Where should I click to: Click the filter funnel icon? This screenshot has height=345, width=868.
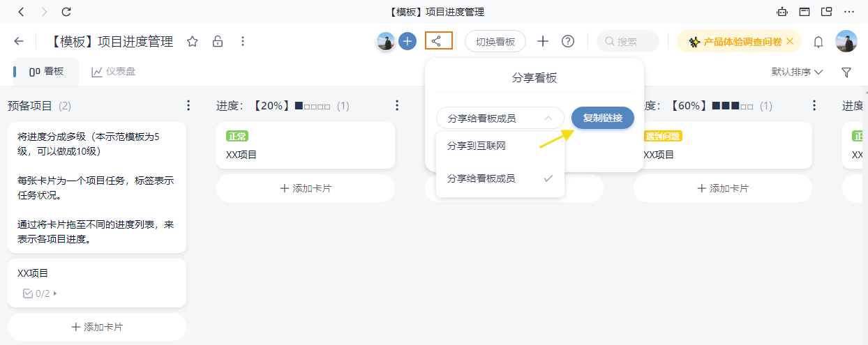(846, 72)
